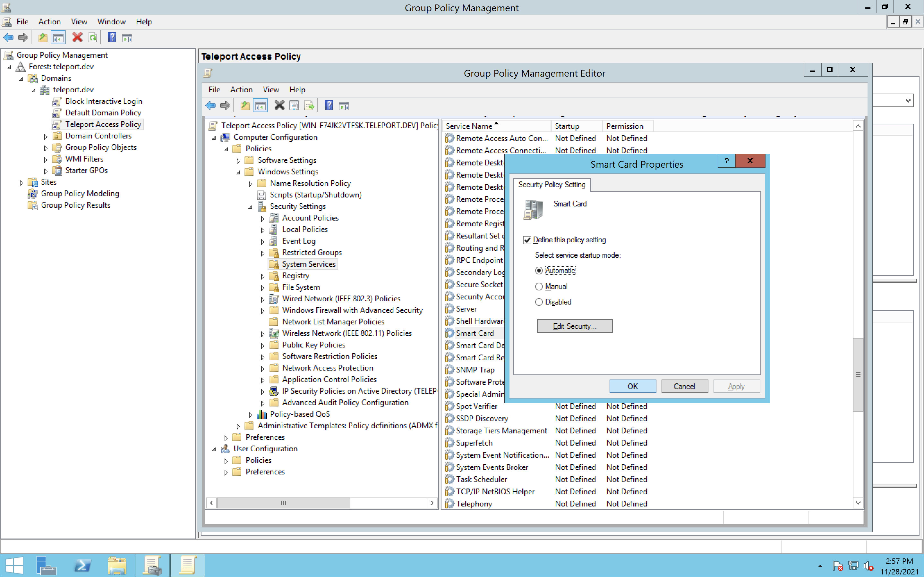The height and width of the screenshot is (577, 924).
Task: Open PowerShell from the taskbar
Action: tap(82, 565)
